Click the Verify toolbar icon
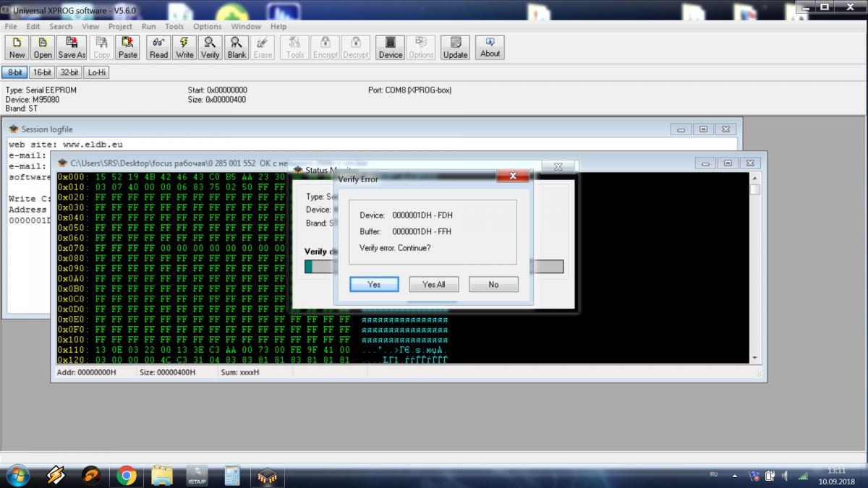The image size is (868, 488). point(210,48)
